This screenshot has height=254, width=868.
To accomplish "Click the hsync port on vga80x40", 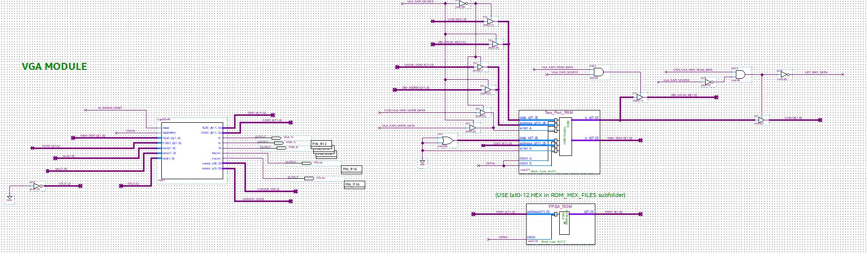I will (x=216, y=153).
